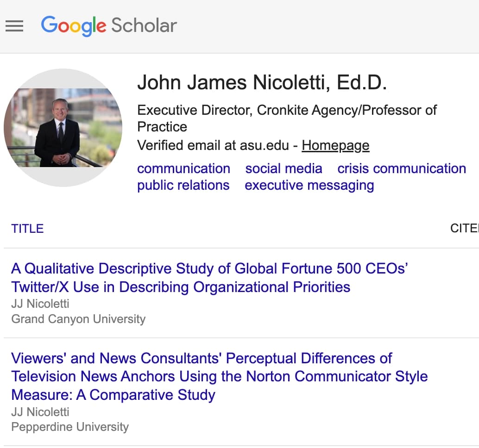The height and width of the screenshot is (448, 479).
Task: Click the public relations interest tag
Action: [183, 185]
